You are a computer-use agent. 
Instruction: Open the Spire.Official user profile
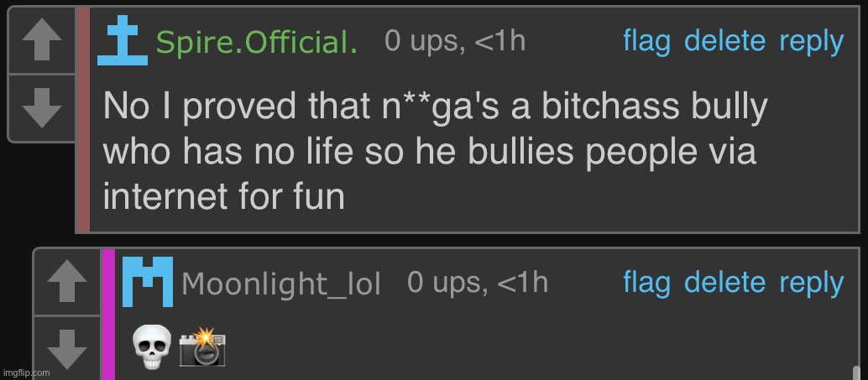coord(257,42)
